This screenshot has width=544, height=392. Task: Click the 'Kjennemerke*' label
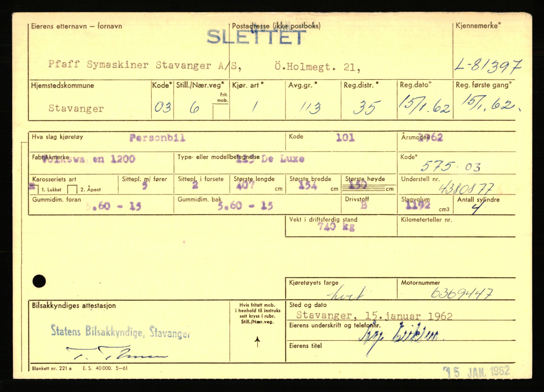tap(478, 25)
